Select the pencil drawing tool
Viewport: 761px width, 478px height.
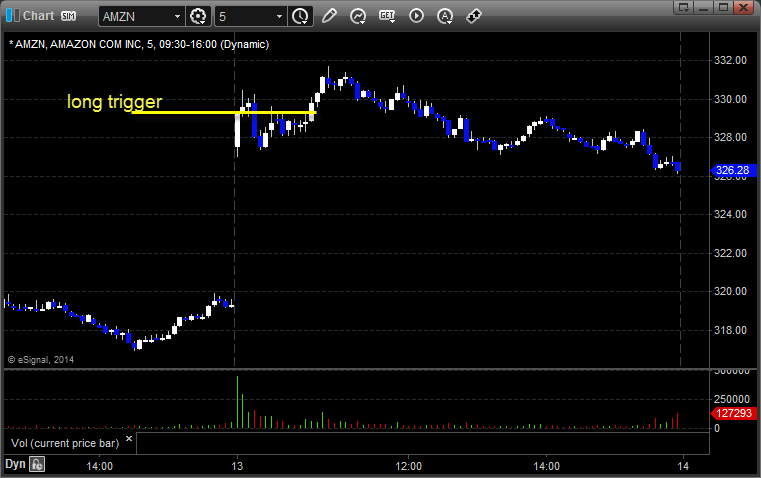329,16
